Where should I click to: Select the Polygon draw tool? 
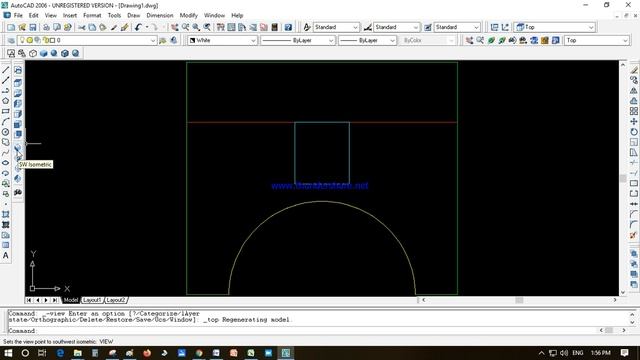(6, 101)
